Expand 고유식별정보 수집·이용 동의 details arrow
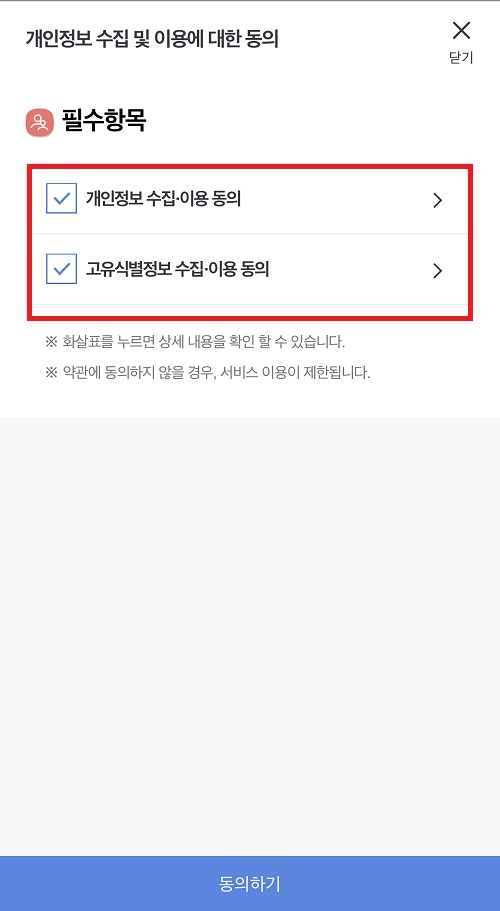 (438, 270)
